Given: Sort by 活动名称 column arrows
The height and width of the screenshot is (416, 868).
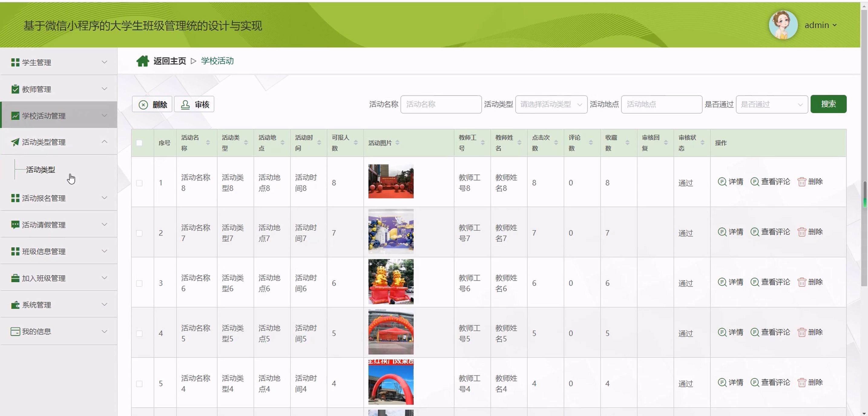Looking at the screenshot, I should [x=208, y=143].
